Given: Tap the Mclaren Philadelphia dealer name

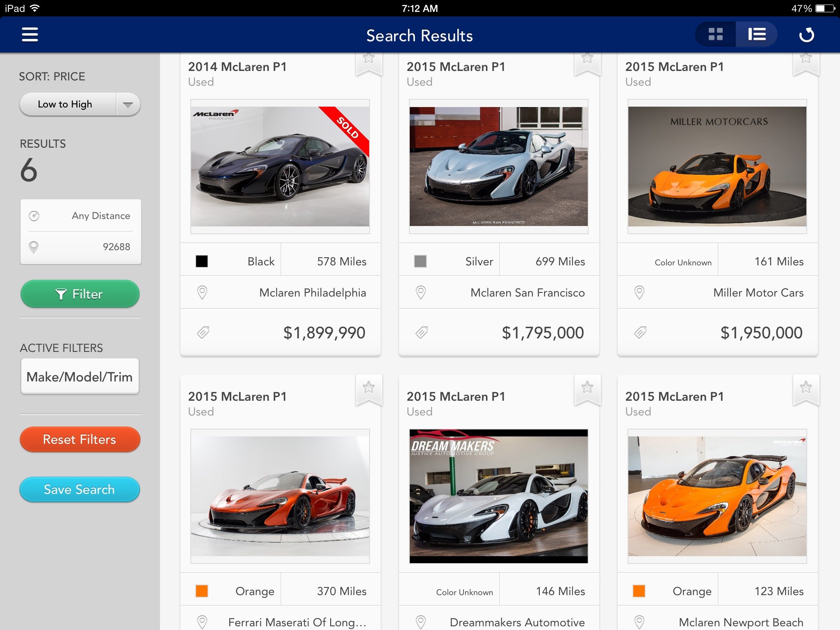Looking at the screenshot, I should [313, 292].
